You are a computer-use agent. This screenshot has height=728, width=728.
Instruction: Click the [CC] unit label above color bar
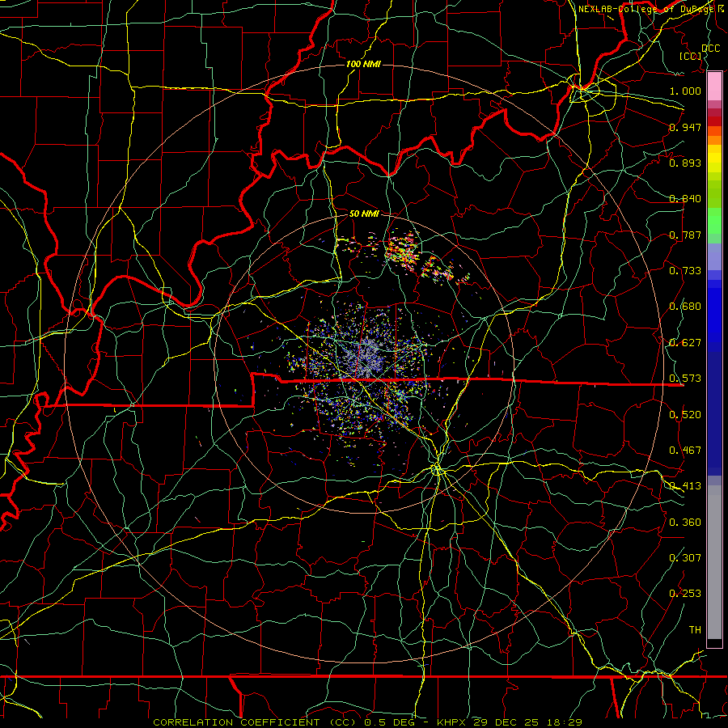[x=691, y=56]
